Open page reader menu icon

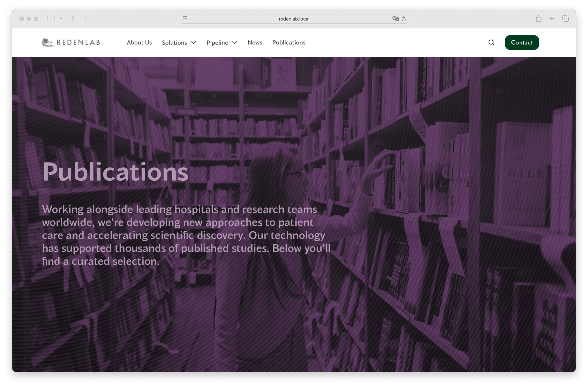click(185, 19)
